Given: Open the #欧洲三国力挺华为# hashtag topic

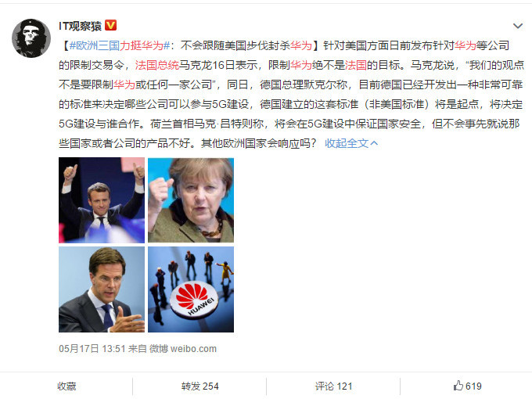Looking at the screenshot, I should (x=120, y=45).
